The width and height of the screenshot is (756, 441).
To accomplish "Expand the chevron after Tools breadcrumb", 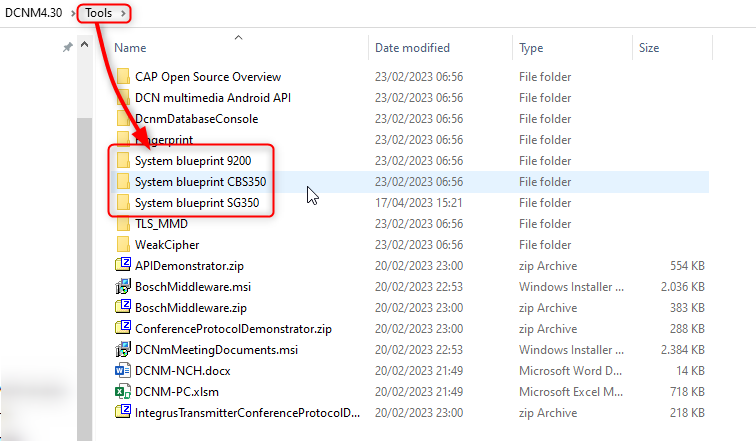I will click(x=123, y=13).
